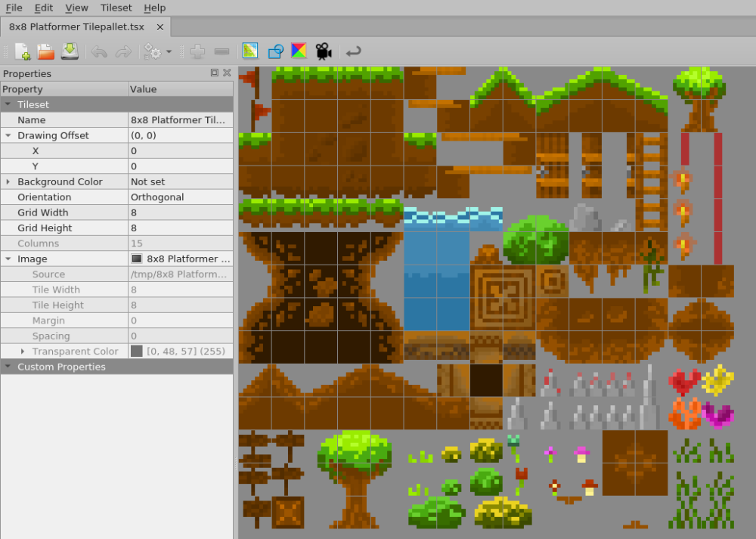Open the Tile Collision Editor

pyautogui.click(x=275, y=51)
